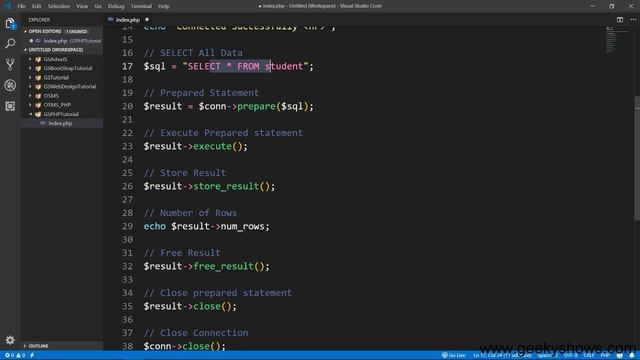This screenshot has height=360, width=640.
Task: Click the PHP file icon on index.php tab
Action: click(111, 20)
